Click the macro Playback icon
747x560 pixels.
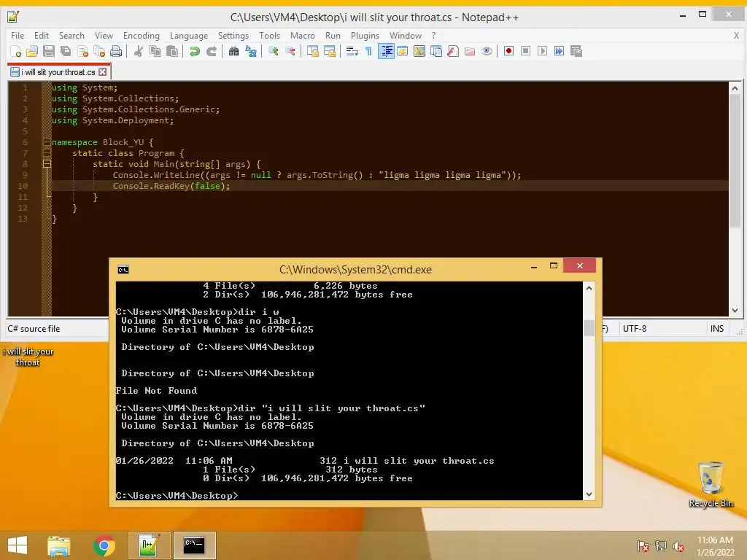click(x=542, y=51)
